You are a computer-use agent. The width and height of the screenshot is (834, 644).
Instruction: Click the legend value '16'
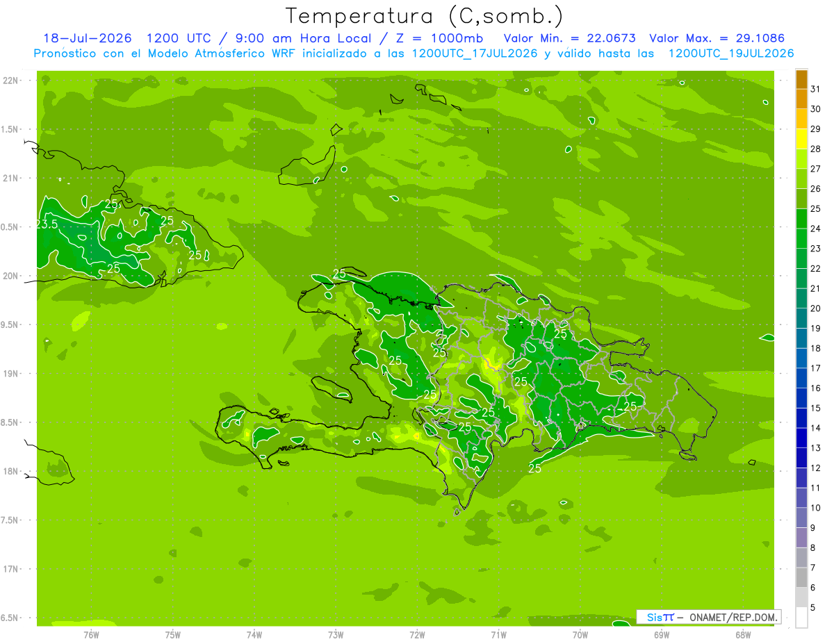pyautogui.click(x=815, y=388)
